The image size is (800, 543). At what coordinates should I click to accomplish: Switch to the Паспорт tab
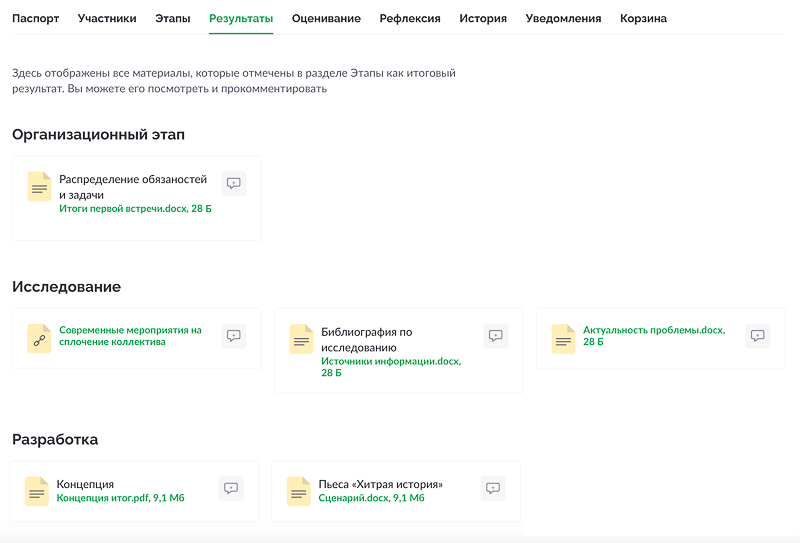(36, 18)
